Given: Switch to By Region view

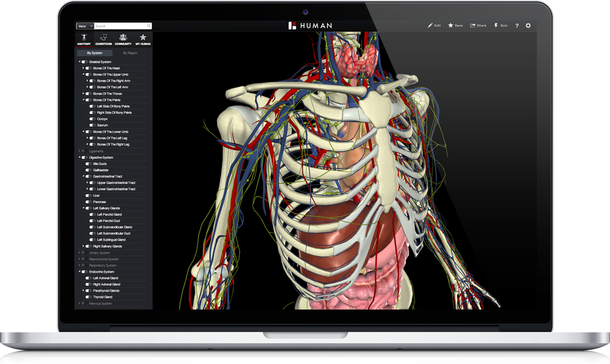Looking at the screenshot, I should pyautogui.click(x=130, y=53).
